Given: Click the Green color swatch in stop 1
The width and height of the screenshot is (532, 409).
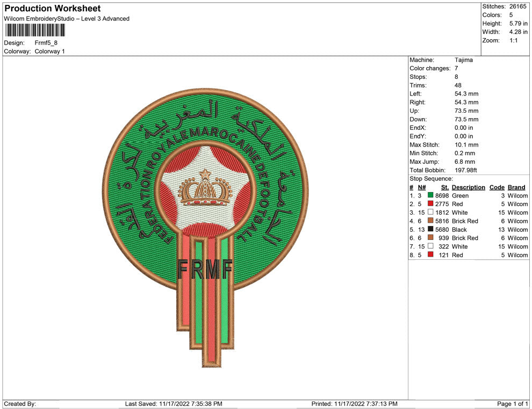Looking at the screenshot, I should 430,195.
